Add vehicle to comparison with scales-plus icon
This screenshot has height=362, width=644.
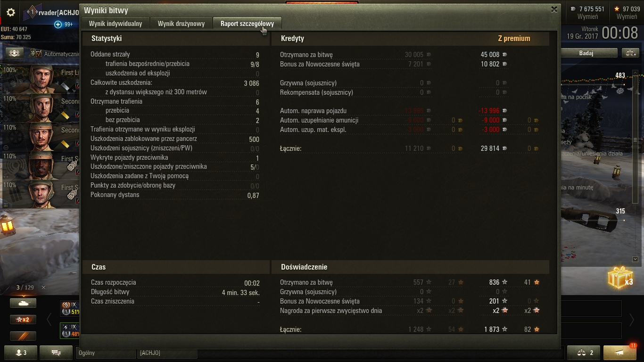point(630,53)
